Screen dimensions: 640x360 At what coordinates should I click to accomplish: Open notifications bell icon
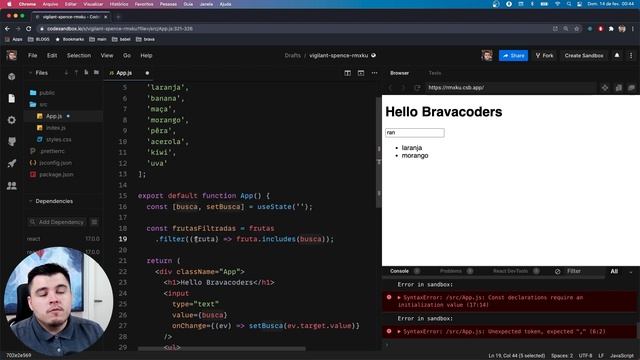(617, 55)
